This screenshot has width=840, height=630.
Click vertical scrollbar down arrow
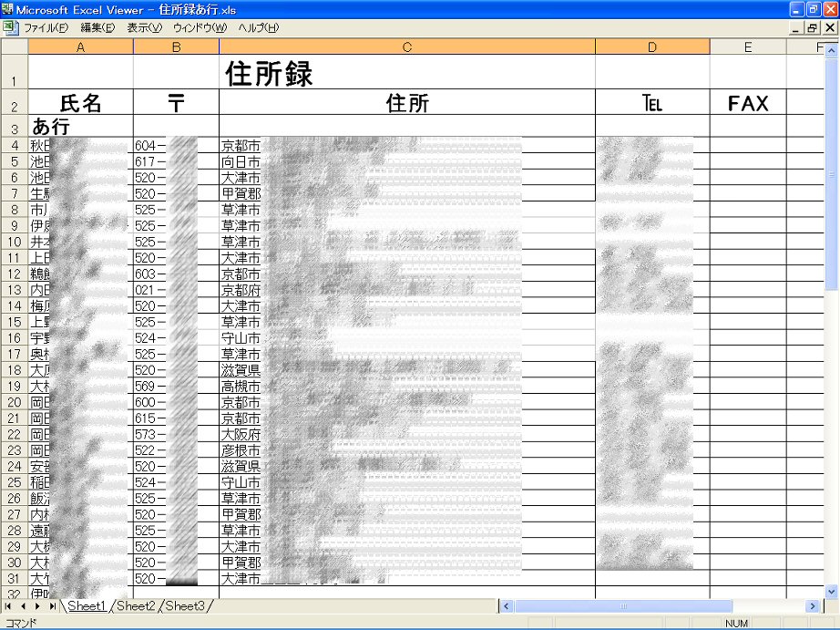[x=832, y=591]
